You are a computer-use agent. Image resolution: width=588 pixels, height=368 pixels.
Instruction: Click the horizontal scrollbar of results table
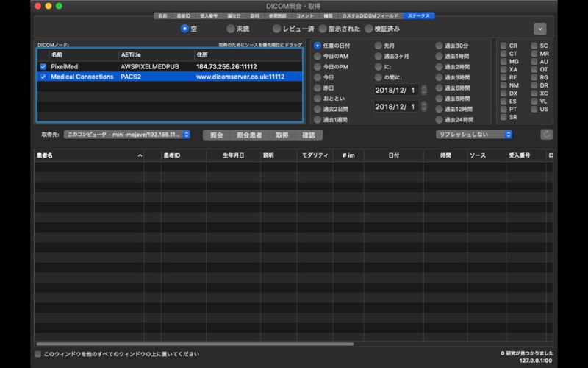click(195, 344)
